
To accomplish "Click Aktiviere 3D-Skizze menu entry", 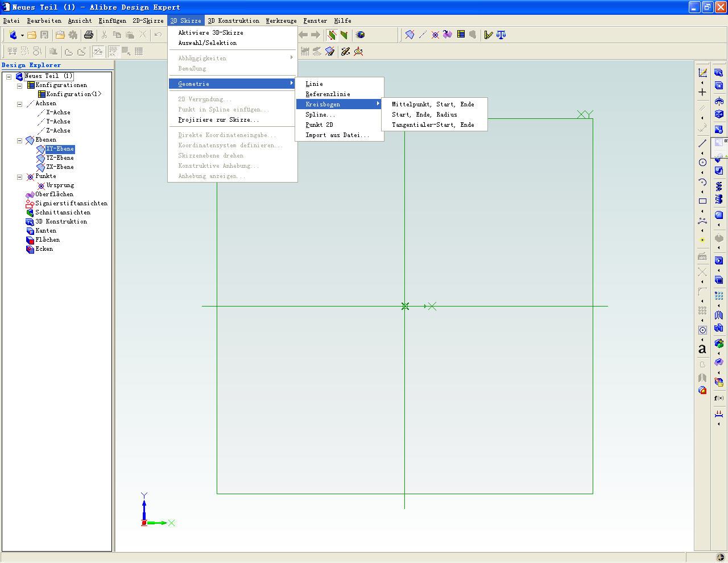I will coord(233,32).
